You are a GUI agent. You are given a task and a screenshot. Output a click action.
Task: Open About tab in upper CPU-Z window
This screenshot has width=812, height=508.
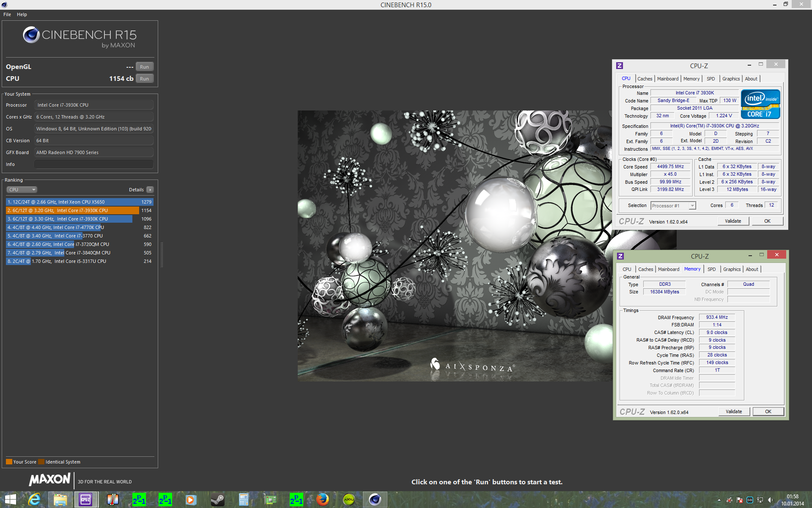751,79
